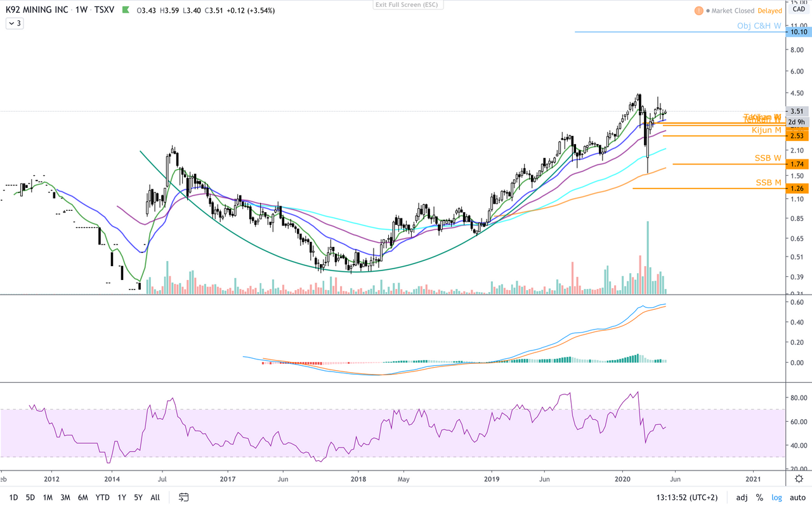Collapse the indicators legend showing 3

coord(15,23)
